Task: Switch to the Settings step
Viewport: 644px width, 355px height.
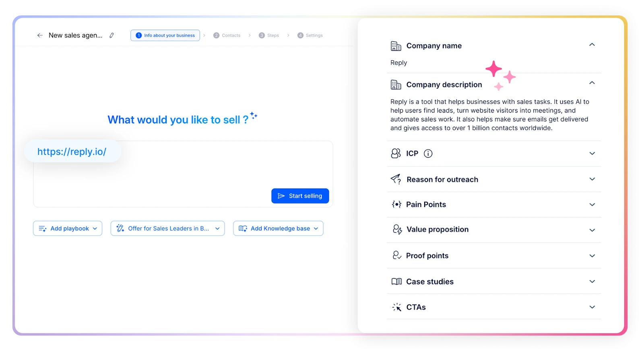Action: click(x=310, y=35)
